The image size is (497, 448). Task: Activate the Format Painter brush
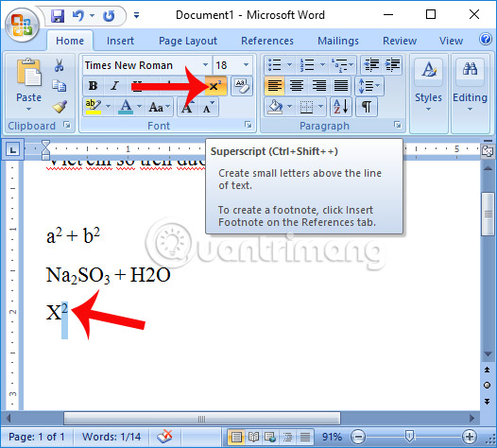click(x=60, y=107)
